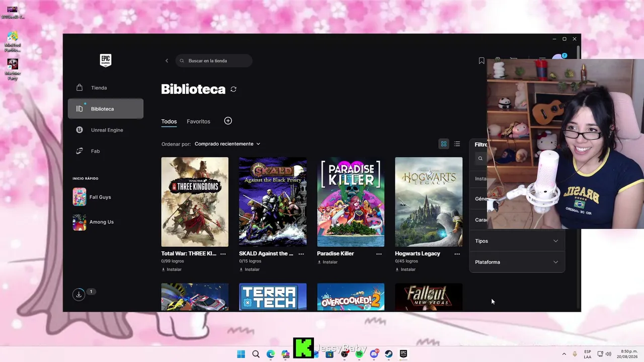This screenshot has height=362, width=644.
Task: Add a new collection with plus icon
Action: 228,121
